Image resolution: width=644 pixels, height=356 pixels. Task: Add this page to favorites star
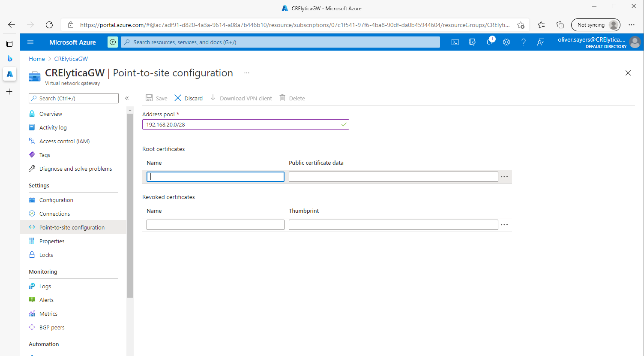(521, 25)
